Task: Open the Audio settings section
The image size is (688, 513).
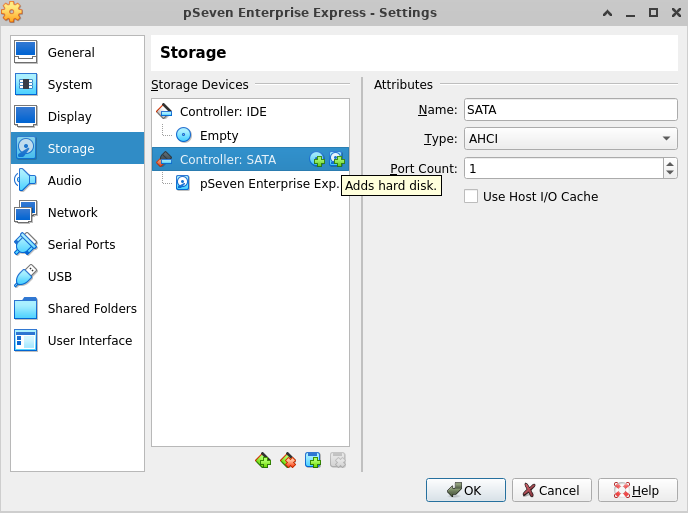Action: click(64, 181)
